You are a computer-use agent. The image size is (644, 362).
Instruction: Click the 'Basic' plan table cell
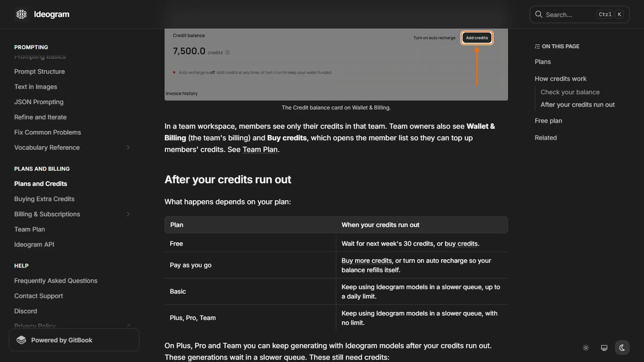pos(178,292)
